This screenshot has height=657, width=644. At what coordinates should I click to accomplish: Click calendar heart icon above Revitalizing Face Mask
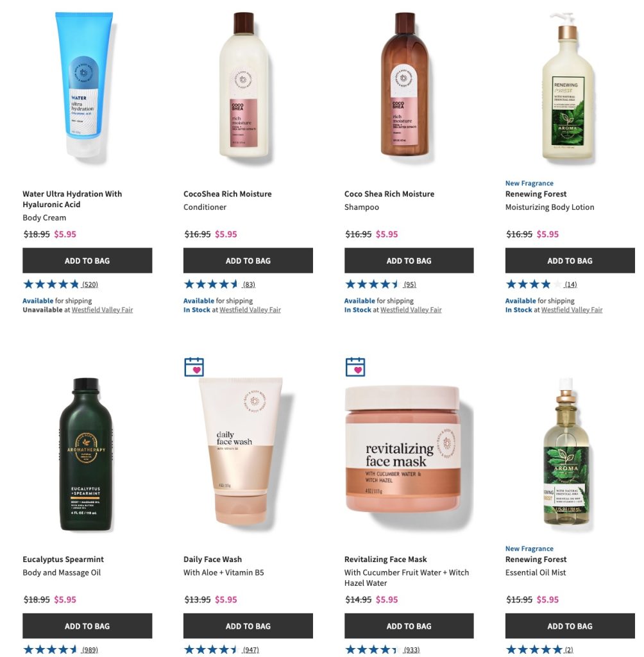[x=355, y=366]
